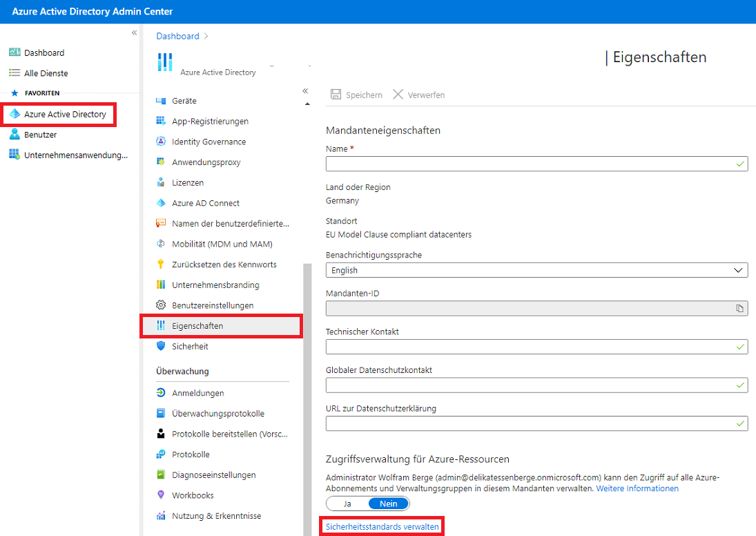This screenshot has width=756, height=536.
Task: Click the Lizenzen icon
Action: coord(161,182)
